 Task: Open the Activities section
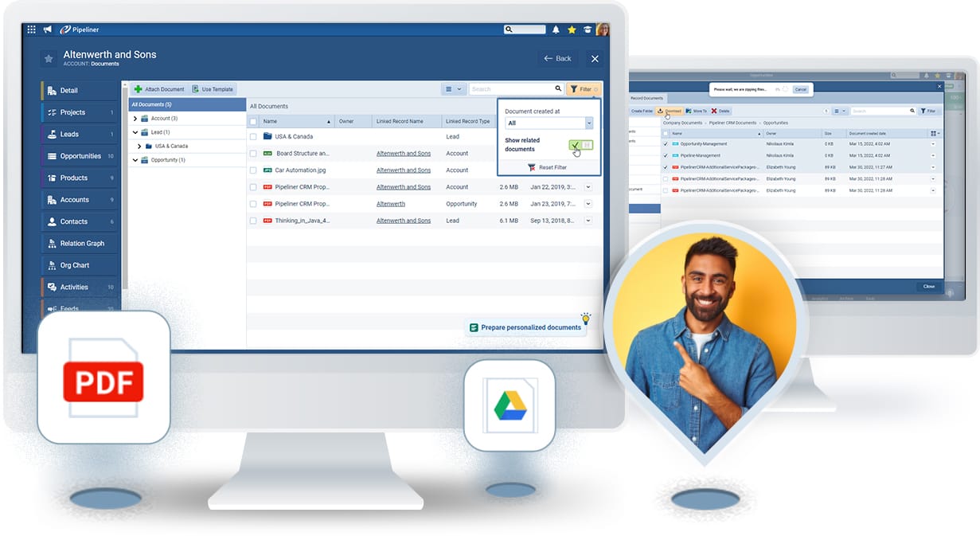(x=73, y=287)
